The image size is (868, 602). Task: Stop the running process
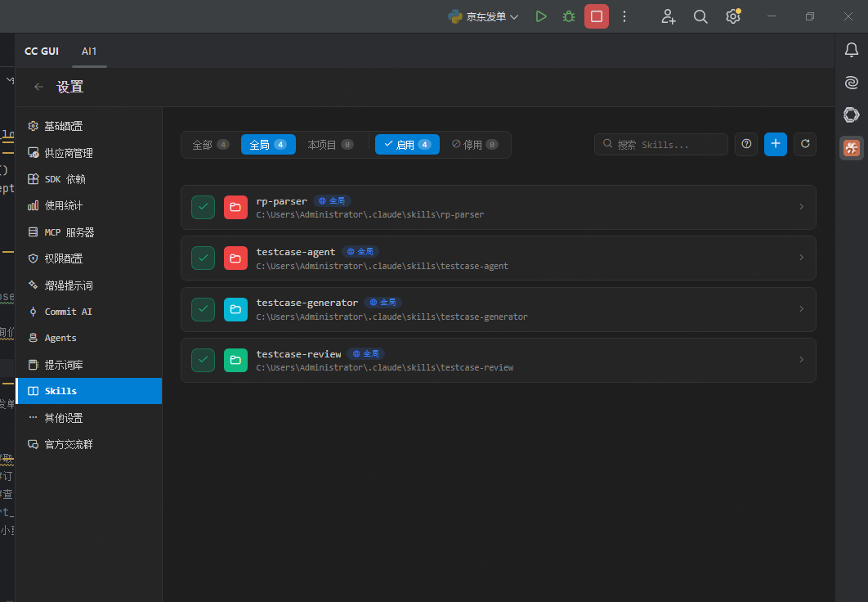[596, 16]
